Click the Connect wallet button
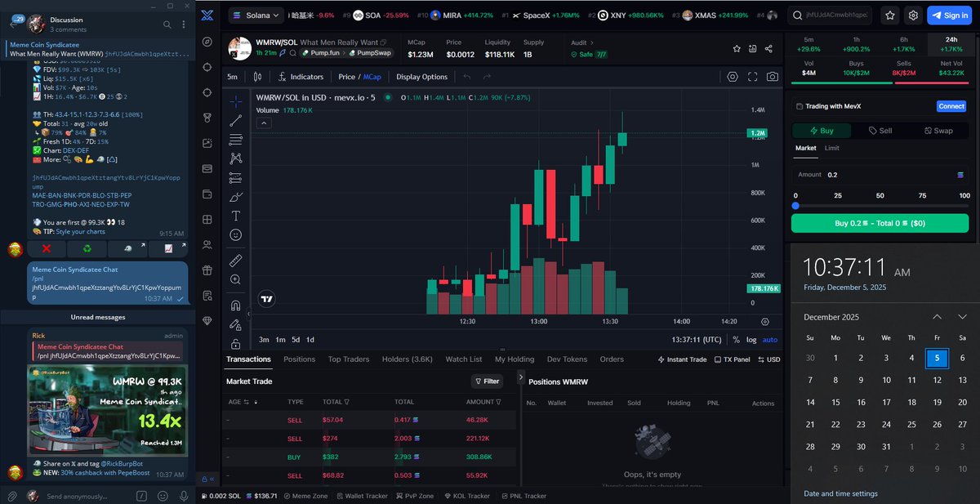Viewport: 980px width, 504px height. [x=951, y=106]
